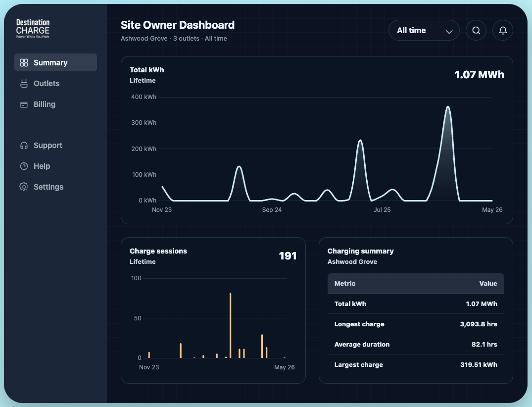This screenshot has height=407, width=532.
Task: Open search with the magnifier button
Action: [476, 31]
